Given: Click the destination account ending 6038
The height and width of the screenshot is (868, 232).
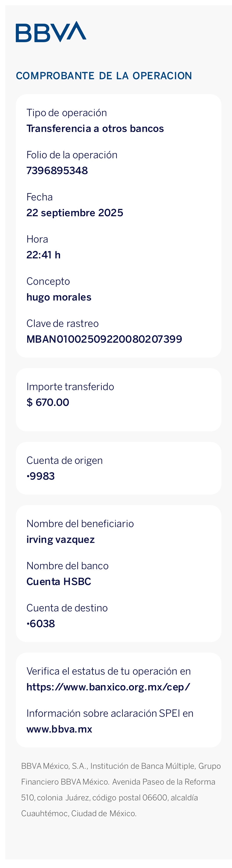Looking at the screenshot, I should [41, 624].
